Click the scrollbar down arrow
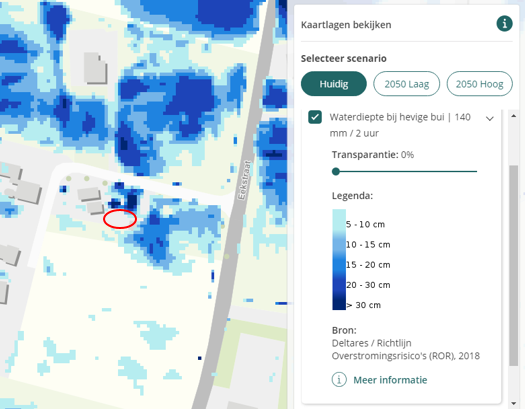The width and height of the screenshot is (525, 413). click(x=513, y=403)
